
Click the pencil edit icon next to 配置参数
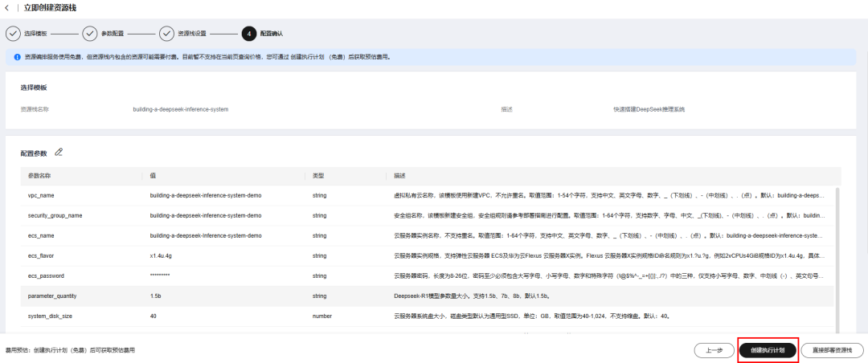[x=59, y=152]
